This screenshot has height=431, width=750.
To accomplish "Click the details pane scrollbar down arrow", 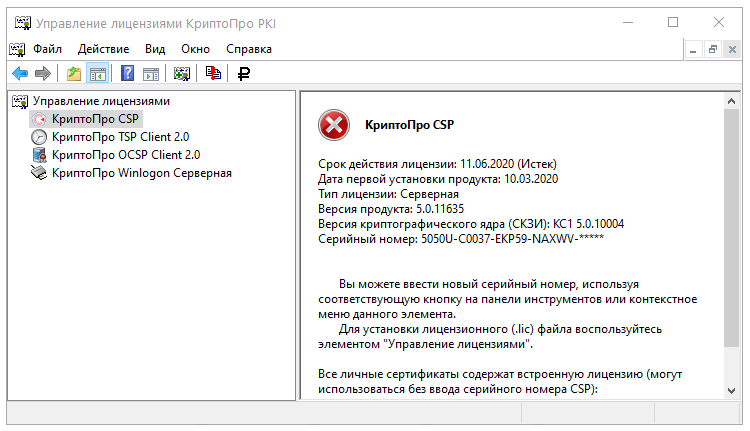I will 732,391.
